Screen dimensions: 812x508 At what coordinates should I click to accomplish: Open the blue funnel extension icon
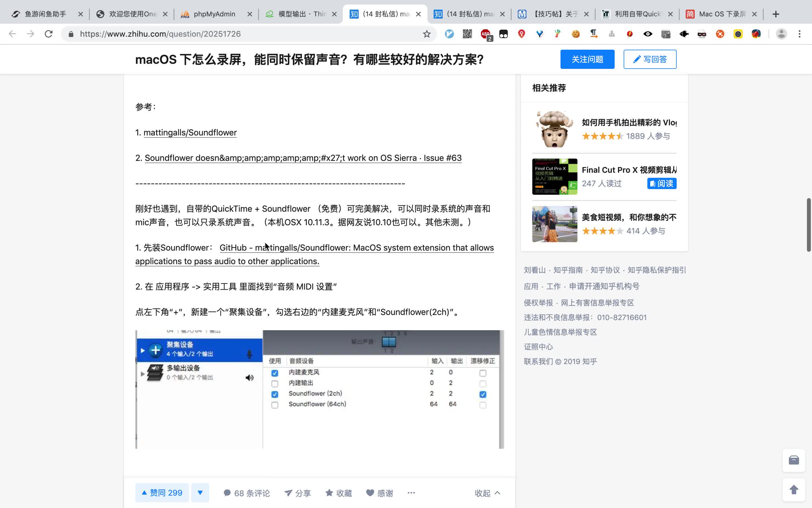(540, 34)
